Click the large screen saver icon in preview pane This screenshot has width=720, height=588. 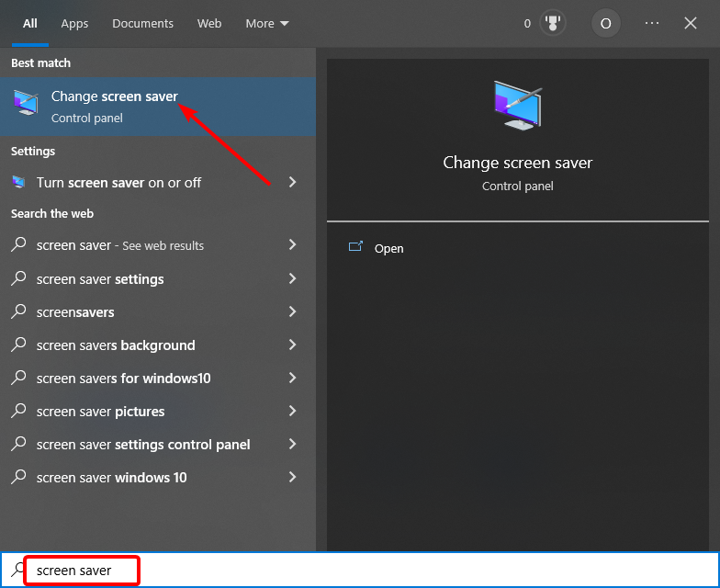(518, 105)
